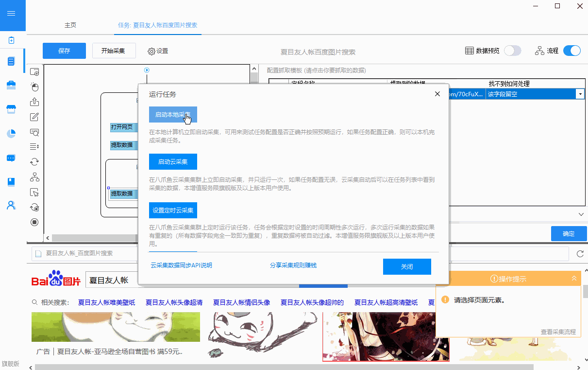Click related search 夏目友人帐超高清壁纸
This screenshot has height=370, width=588.
tap(386, 302)
